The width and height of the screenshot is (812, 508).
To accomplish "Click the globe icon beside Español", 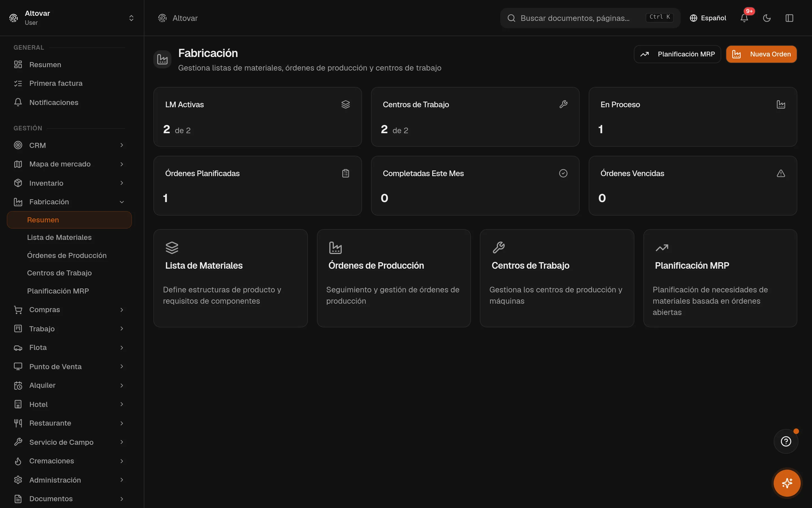I will (x=693, y=18).
